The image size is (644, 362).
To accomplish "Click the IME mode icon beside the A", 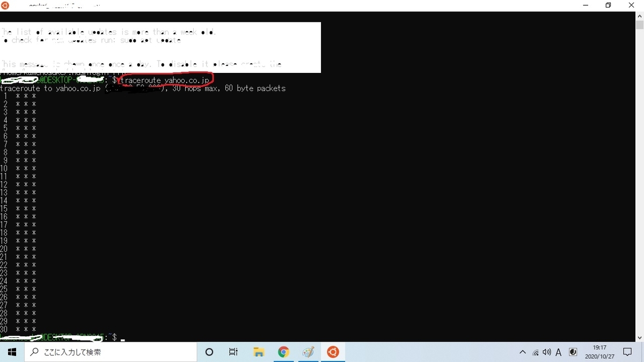I will [x=573, y=352].
